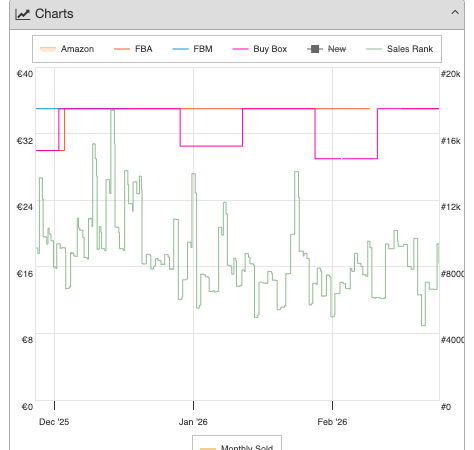Enable the struck-through New series in the legend
This screenshot has width=474, height=450.
click(326, 49)
